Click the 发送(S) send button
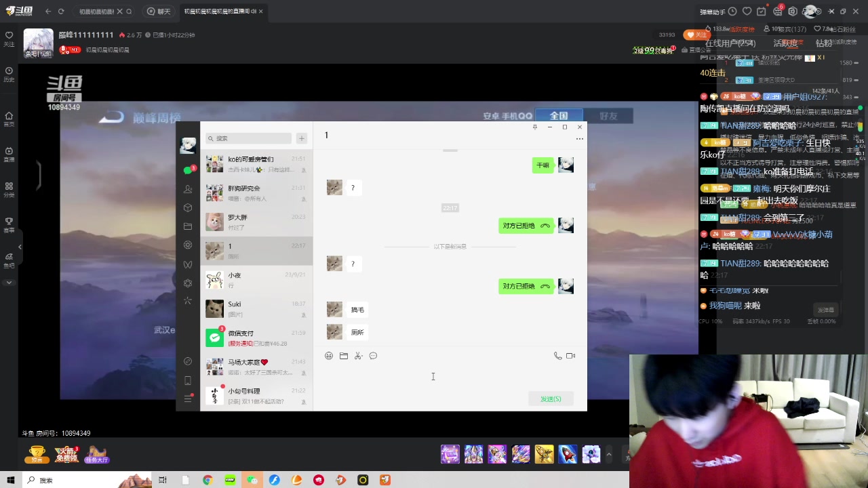This screenshot has width=868, height=488. click(551, 399)
